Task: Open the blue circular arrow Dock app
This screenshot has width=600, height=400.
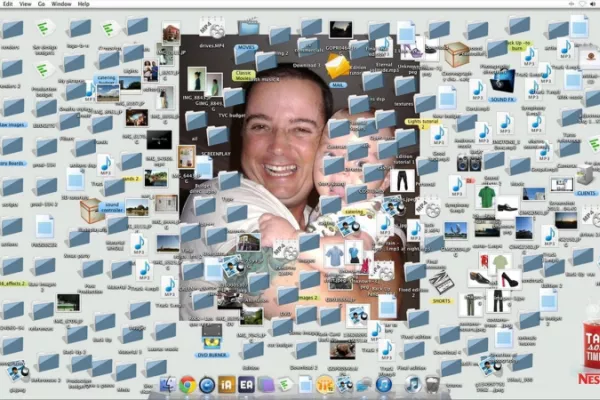Action: (x=207, y=385)
